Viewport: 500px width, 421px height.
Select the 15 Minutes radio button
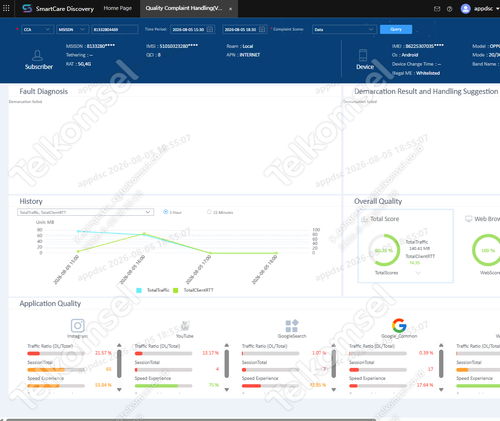[209, 212]
